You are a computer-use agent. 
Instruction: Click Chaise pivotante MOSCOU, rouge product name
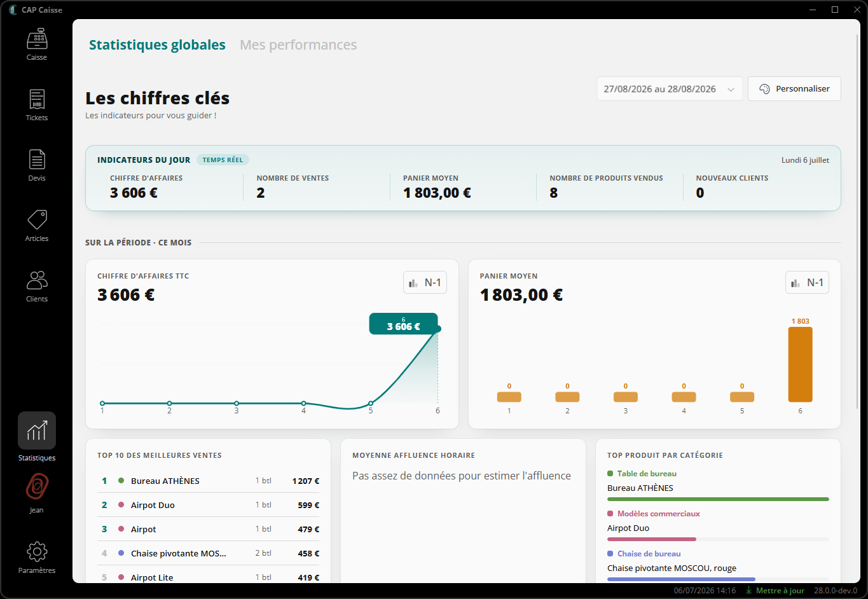point(672,568)
